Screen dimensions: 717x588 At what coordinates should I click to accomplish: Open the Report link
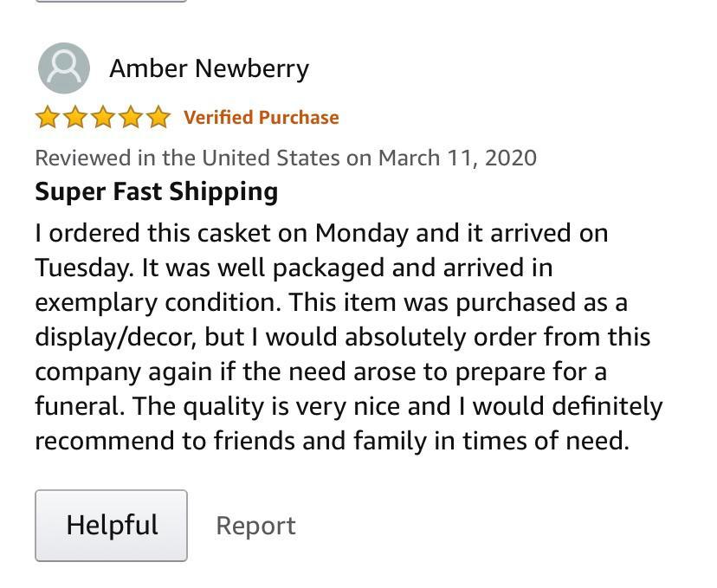pos(255,525)
